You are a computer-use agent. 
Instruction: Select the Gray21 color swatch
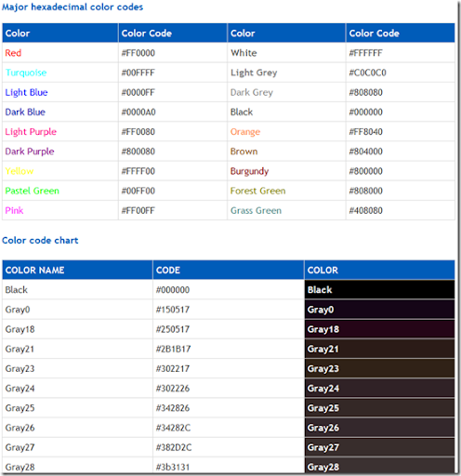point(379,349)
